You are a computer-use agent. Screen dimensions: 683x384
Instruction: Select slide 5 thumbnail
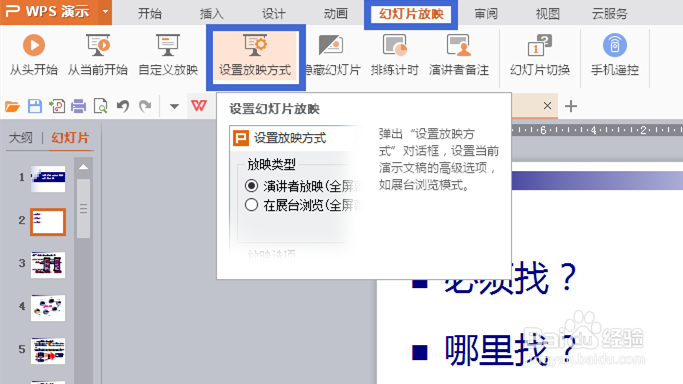(x=48, y=351)
